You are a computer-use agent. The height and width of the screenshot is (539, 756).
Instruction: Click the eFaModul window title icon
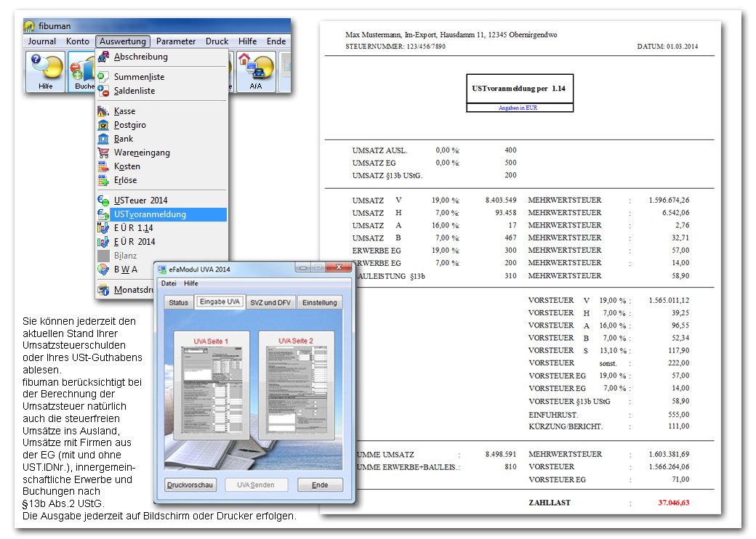pos(162,269)
